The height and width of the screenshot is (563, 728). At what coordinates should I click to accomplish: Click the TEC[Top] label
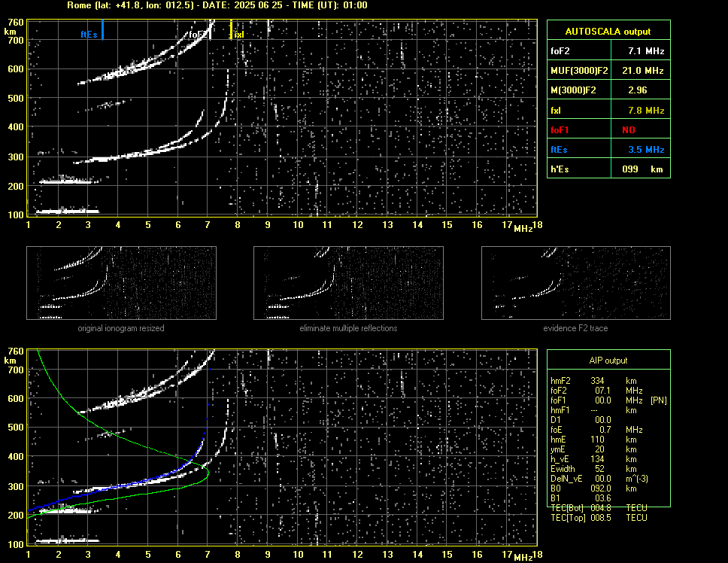(x=568, y=518)
